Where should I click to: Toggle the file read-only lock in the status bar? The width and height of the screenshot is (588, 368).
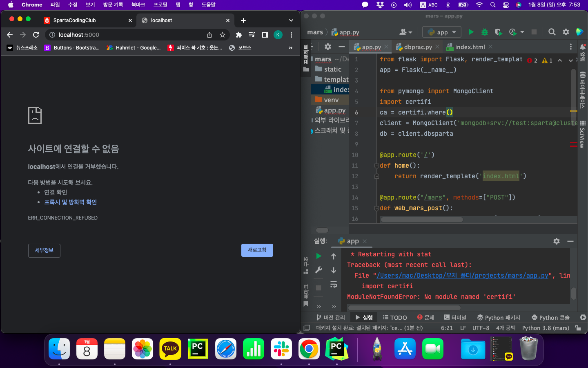pos(578,328)
